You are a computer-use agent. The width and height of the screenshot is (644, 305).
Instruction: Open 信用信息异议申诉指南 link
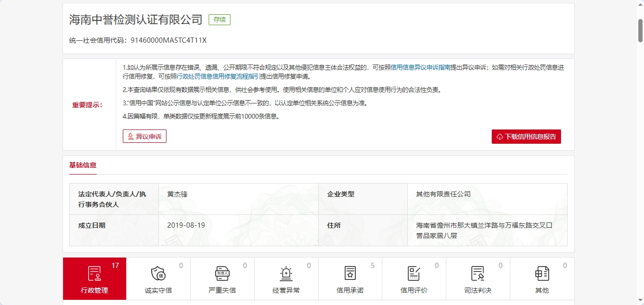420,67
